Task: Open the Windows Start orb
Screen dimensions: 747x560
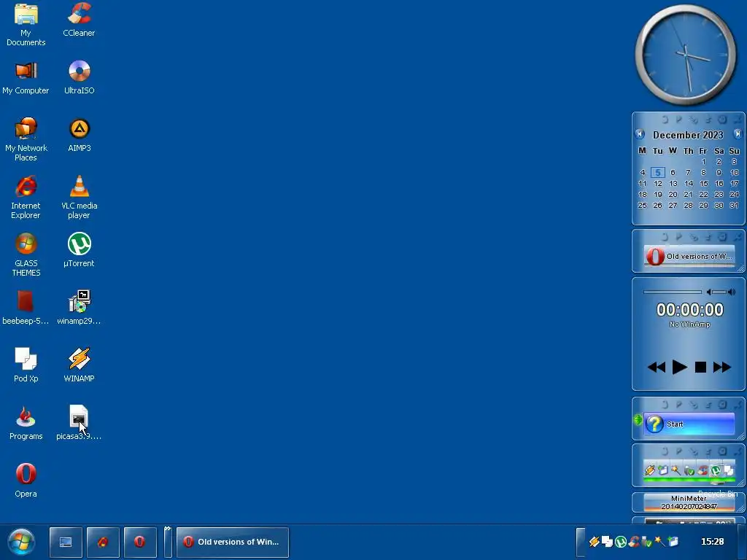Action: (21, 542)
